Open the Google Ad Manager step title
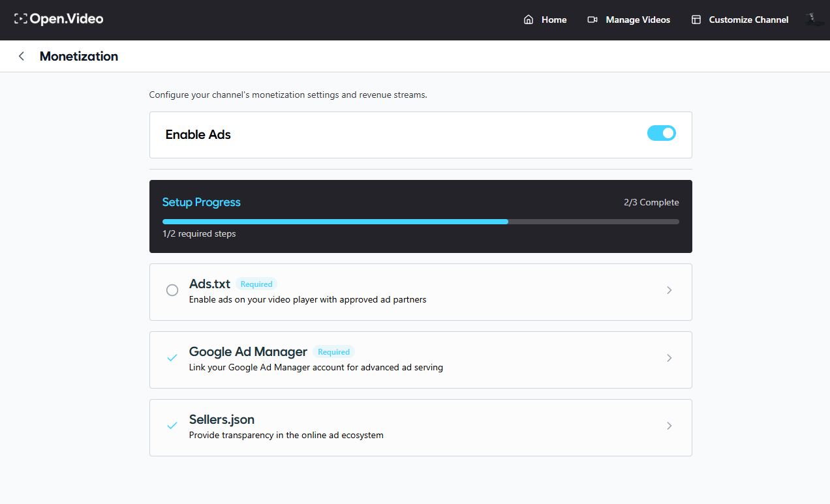Screen dimensions: 830x504 click(248, 351)
